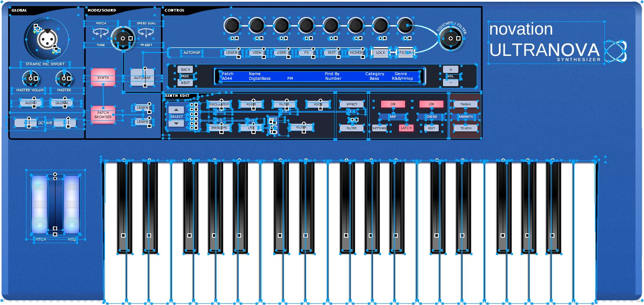Click the TOUCH button
Image resolution: width=644 pixels, height=305 pixels.
pos(466,128)
